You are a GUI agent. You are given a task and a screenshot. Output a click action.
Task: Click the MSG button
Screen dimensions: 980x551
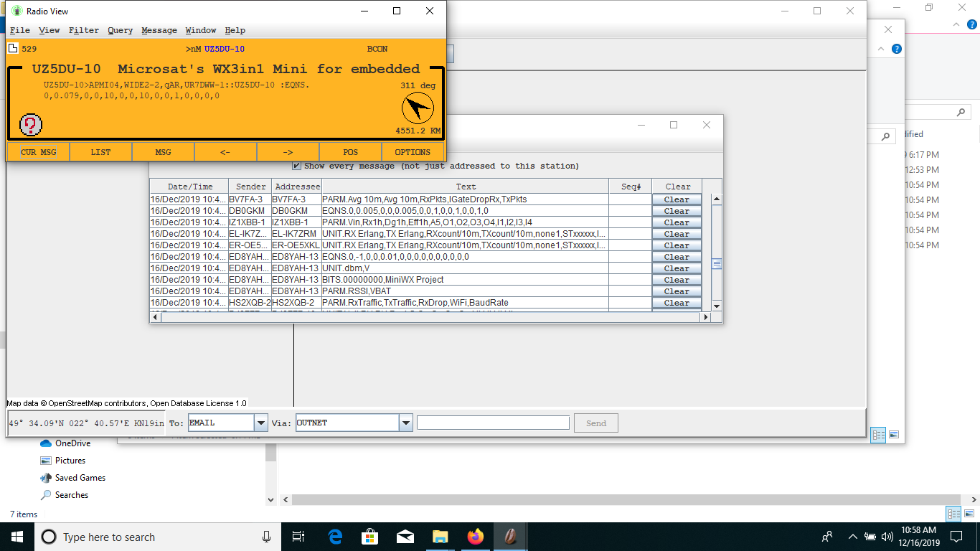164,152
